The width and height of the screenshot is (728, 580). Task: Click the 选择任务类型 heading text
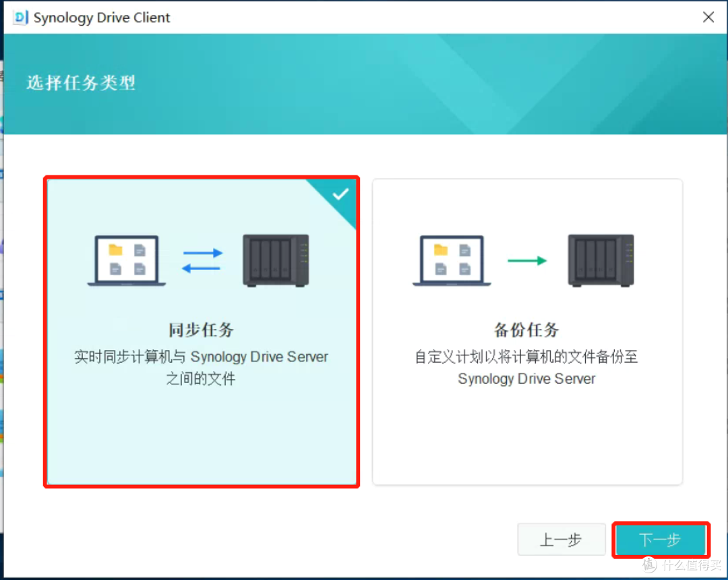pos(81,83)
